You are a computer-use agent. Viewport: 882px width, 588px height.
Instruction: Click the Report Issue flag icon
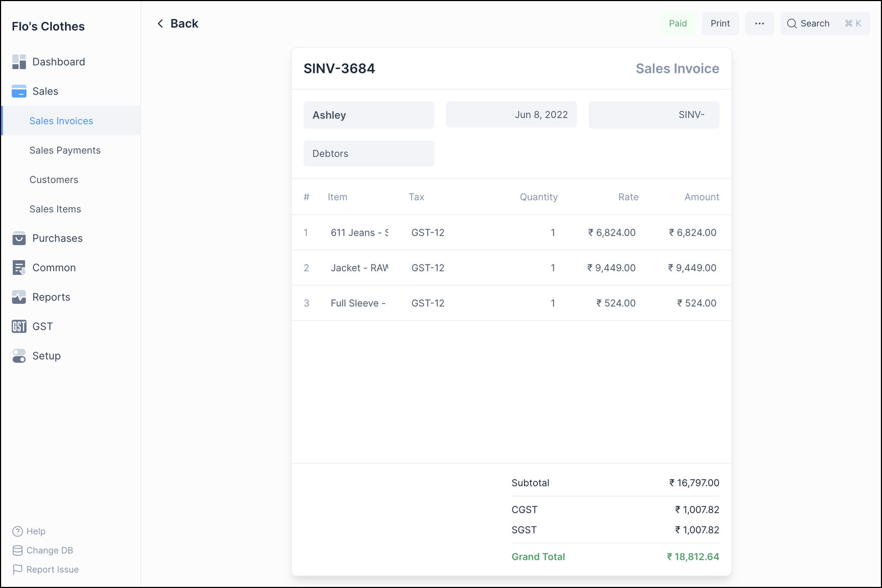click(17, 569)
